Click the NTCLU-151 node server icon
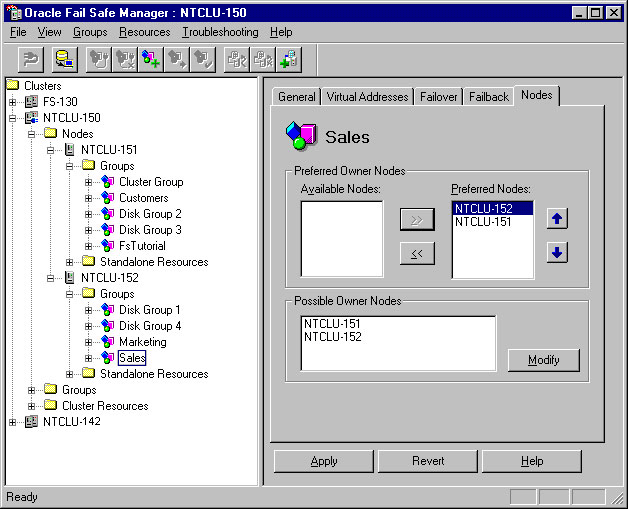The image size is (628, 509). pyautogui.click(x=70, y=150)
